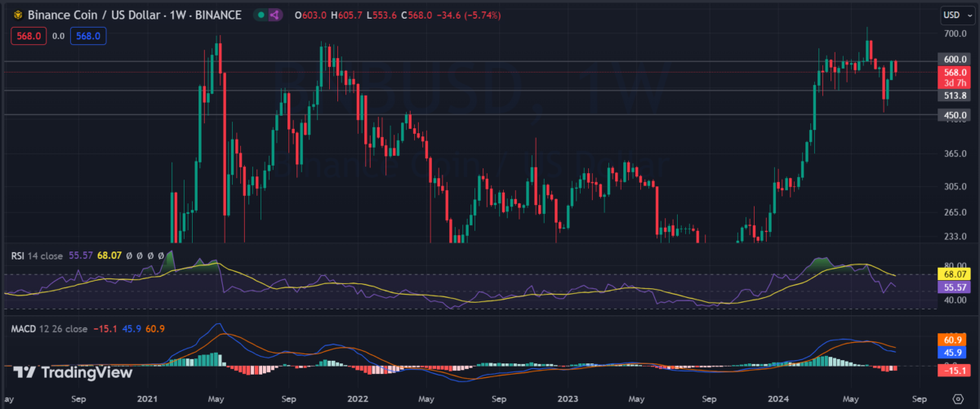Click the red 568.0 sell price box
This screenshot has height=409, width=980.
click(x=28, y=35)
